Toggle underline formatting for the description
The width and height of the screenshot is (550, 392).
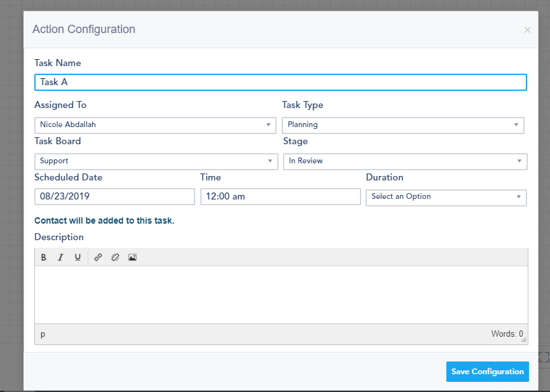[78, 257]
